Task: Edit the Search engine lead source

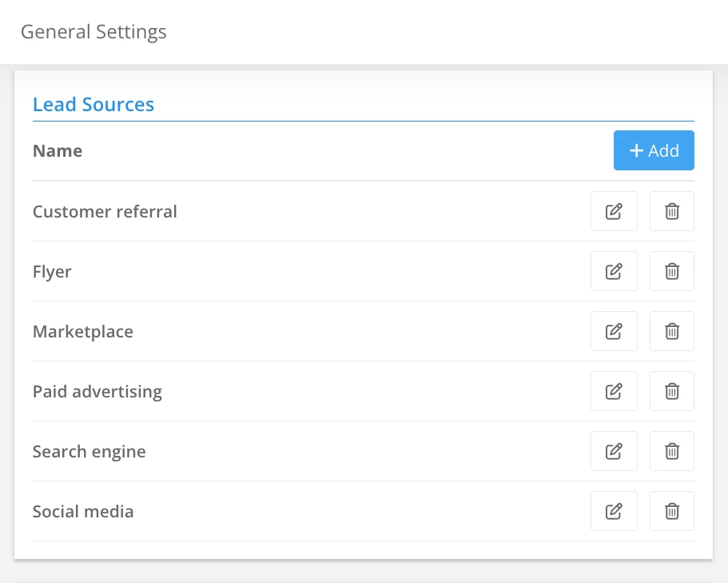Action: pos(614,451)
